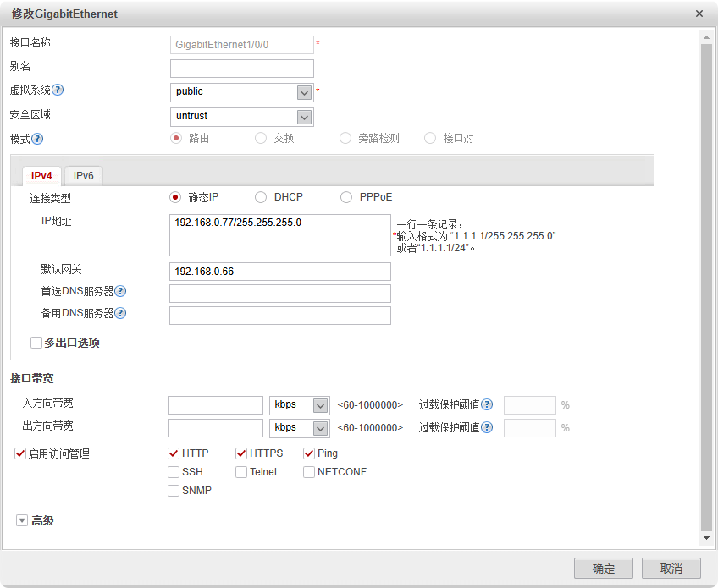
Task: Uncheck the HTTPS access checkbox
Action: 241,453
